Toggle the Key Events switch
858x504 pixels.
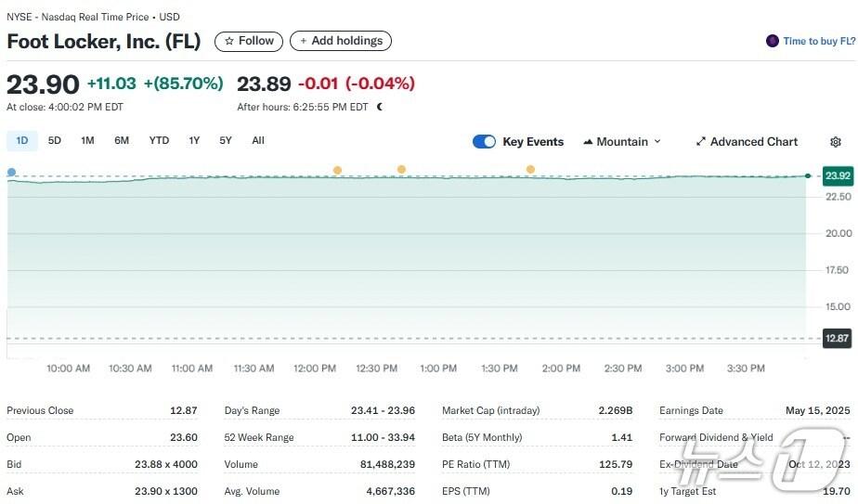[485, 142]
